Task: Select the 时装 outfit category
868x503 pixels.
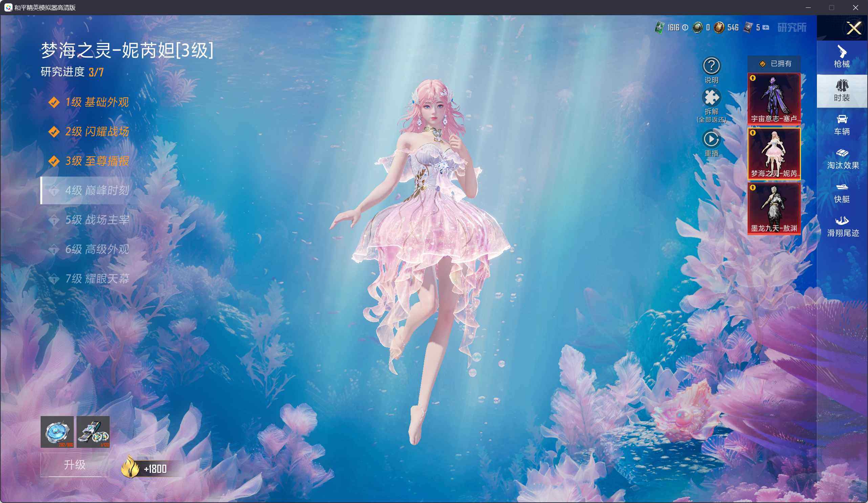Action: (x=842, y=91)
